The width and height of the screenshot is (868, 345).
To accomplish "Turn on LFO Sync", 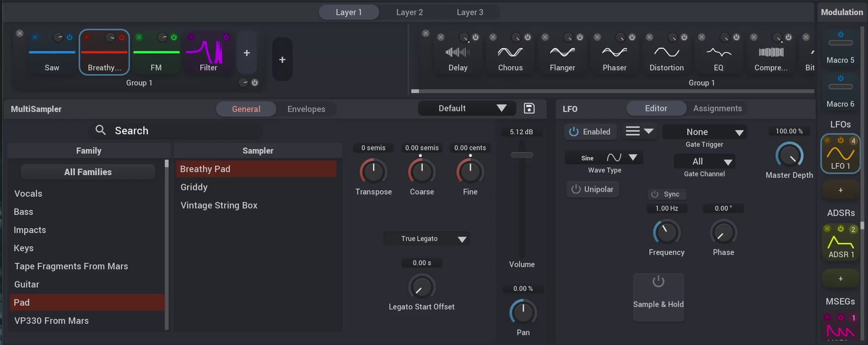I will click(666, 194).
